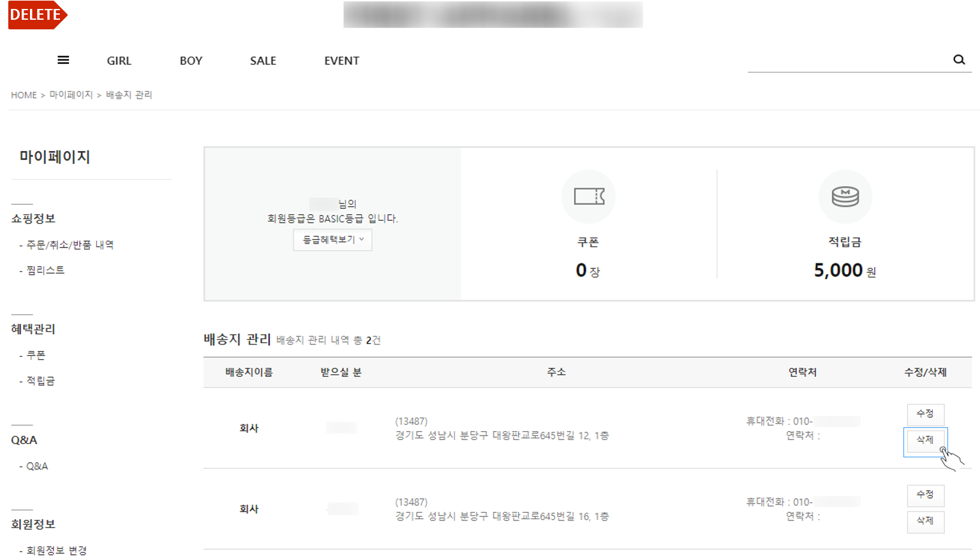Click 마이페이지 in the breadcrumb

click(71, 95)
